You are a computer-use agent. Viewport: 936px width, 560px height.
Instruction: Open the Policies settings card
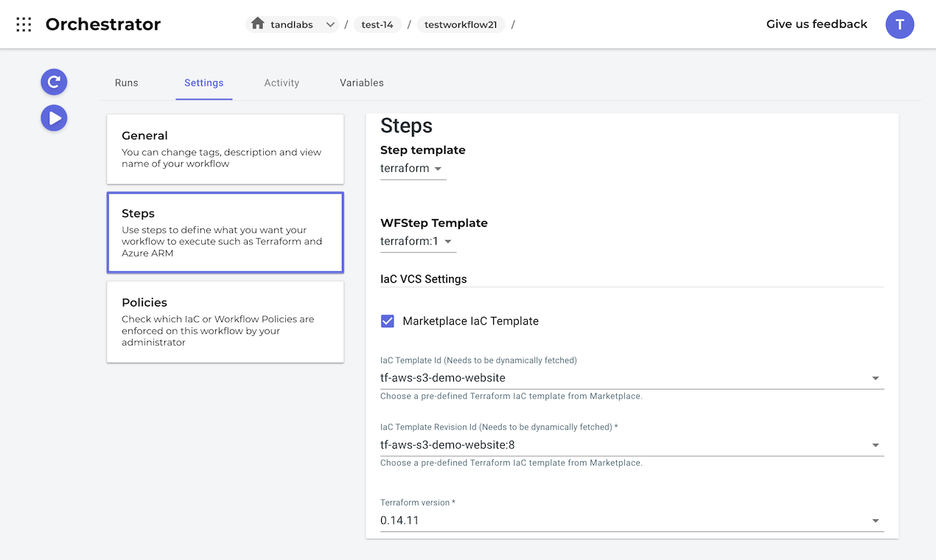(x=226, y=322)
